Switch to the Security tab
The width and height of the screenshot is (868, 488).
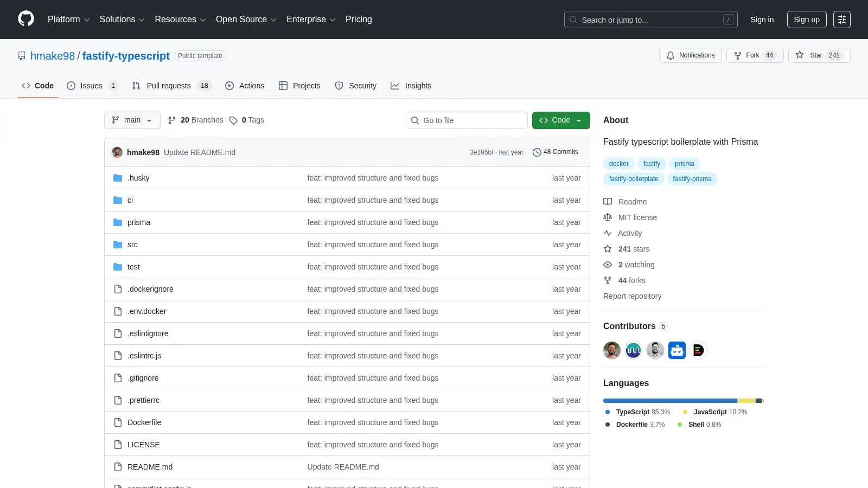click(356, 86)
